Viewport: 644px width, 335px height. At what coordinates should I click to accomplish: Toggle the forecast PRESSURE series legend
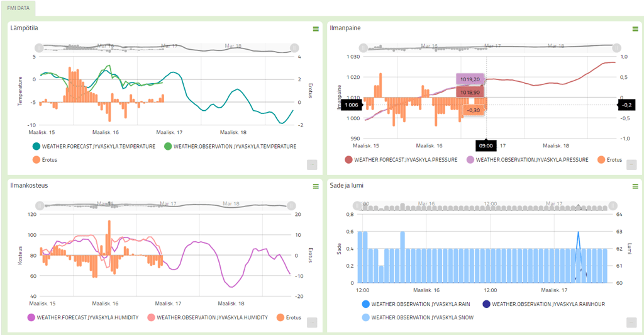click(x=401, y=160)
